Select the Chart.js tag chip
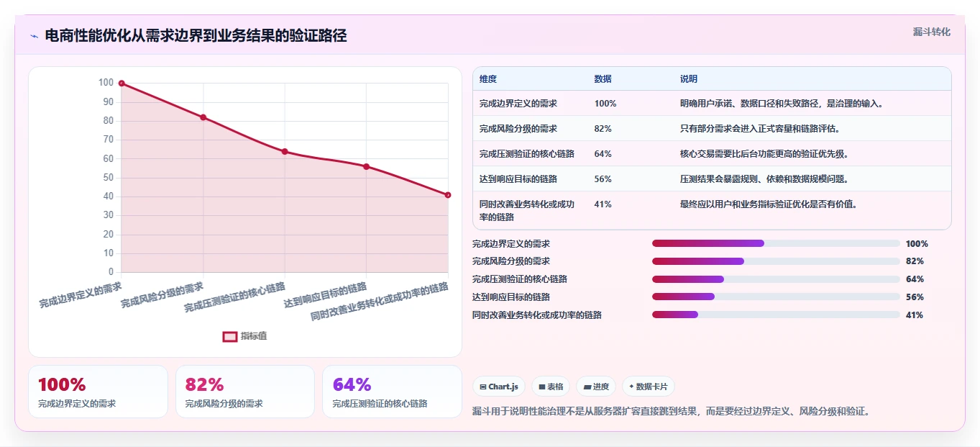 pyautogui.click(x=499, y=387)
